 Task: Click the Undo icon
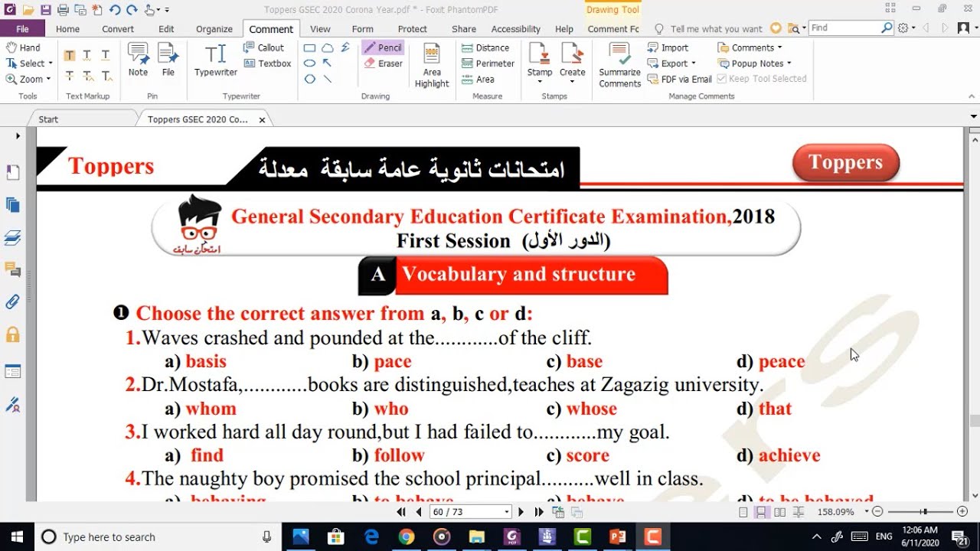click(114, 10)
